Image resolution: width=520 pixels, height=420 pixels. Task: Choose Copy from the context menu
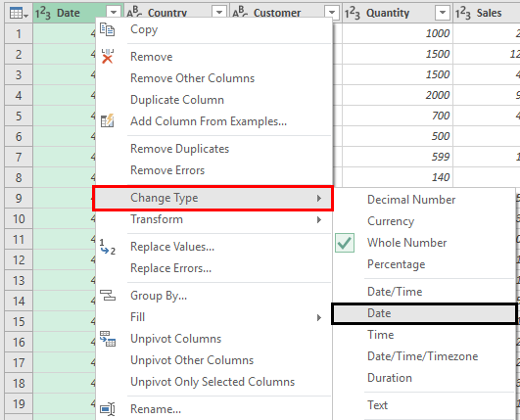[144, 29]
